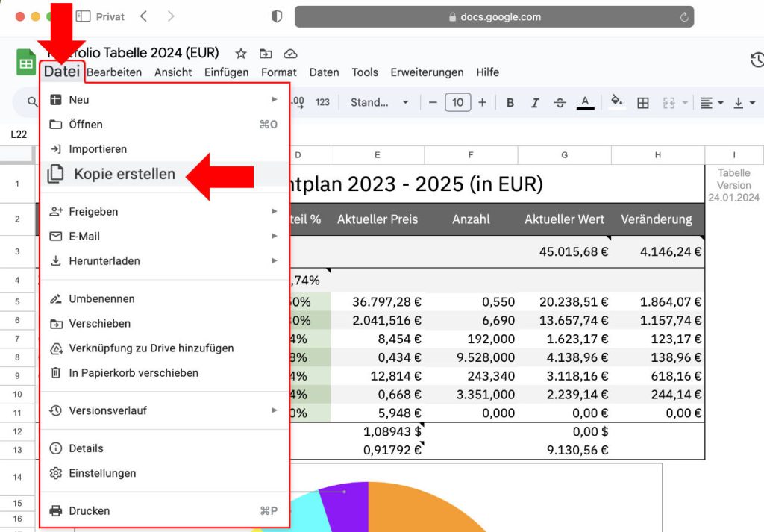The image size is (764, 532).
Task: Click the name box showing L22
Action: [19, 134]
